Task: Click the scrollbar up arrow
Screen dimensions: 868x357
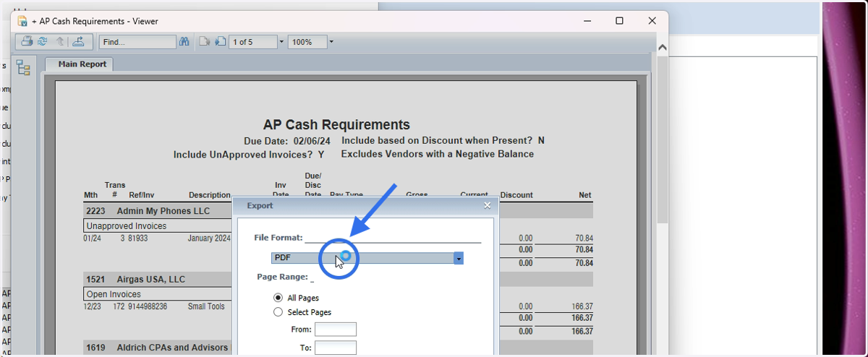Action: (662, 47)
